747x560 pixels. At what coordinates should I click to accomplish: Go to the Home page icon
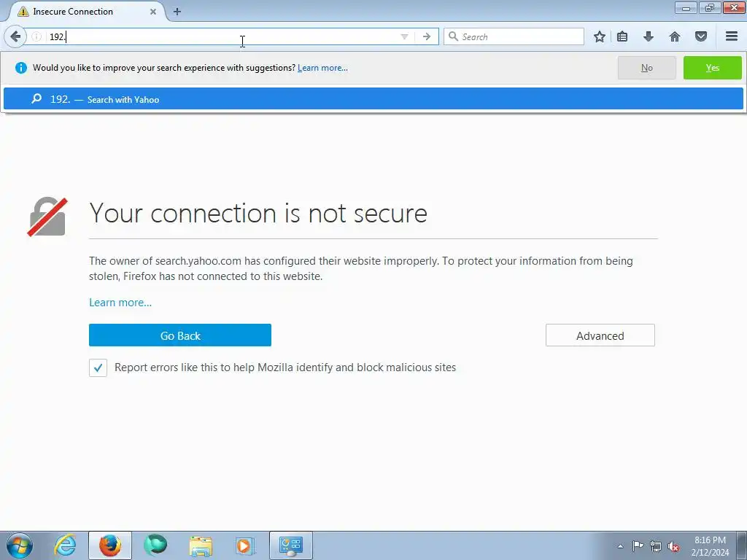675,36
